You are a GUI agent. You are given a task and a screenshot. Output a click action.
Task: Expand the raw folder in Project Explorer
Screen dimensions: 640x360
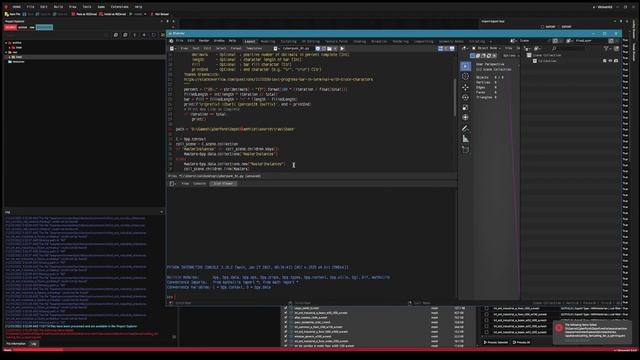coord(6,52)
